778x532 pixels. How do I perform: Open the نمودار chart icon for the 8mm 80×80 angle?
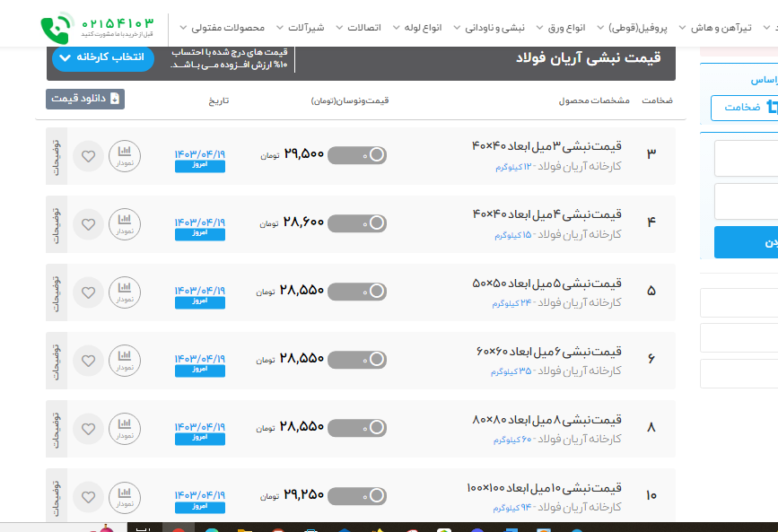click(x=125, y=429)
